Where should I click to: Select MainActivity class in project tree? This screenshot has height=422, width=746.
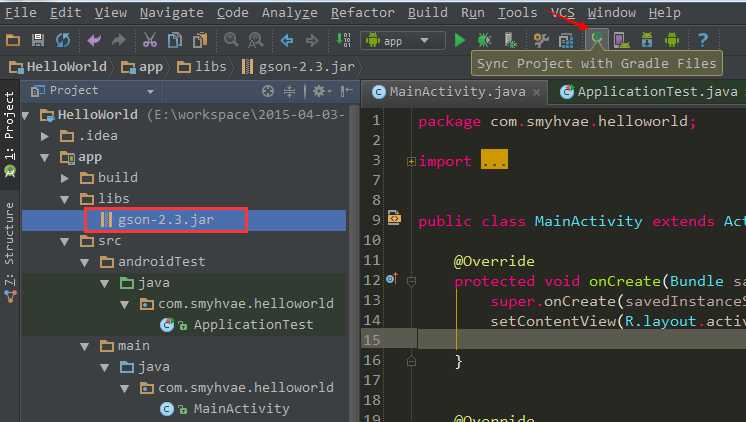tap(241, 409)
